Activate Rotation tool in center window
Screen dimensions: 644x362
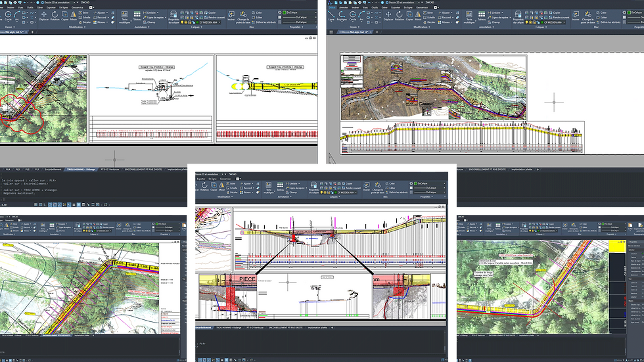point(204,187)
